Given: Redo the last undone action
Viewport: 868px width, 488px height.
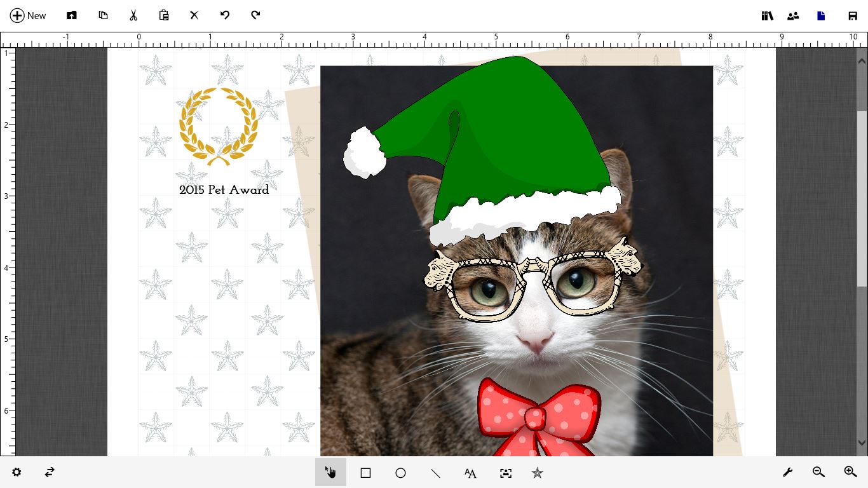Looking at the screenshot, I should pos(255,15).
